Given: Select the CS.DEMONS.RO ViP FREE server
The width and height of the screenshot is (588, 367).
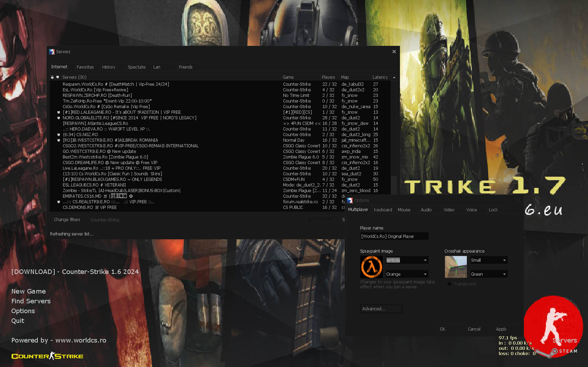Looking at the screenshot, I should 198,207.
